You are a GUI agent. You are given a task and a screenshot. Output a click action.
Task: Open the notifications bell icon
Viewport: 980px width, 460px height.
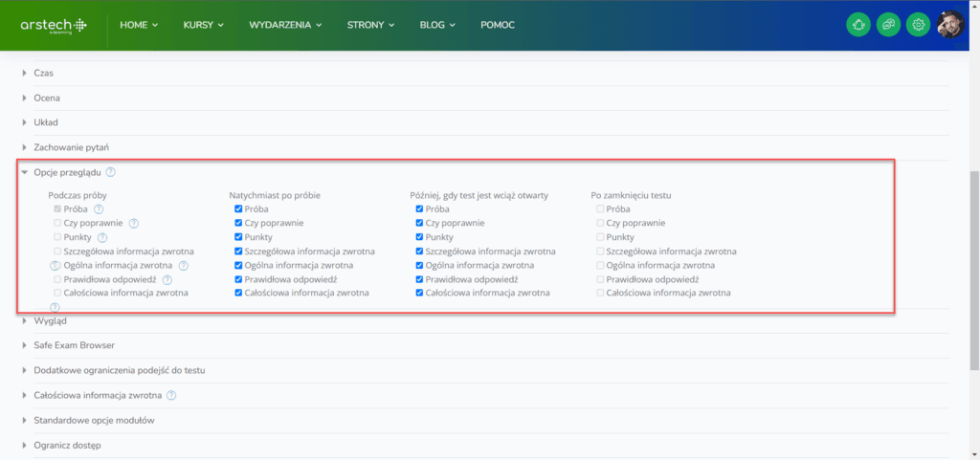tap(858, 25)
